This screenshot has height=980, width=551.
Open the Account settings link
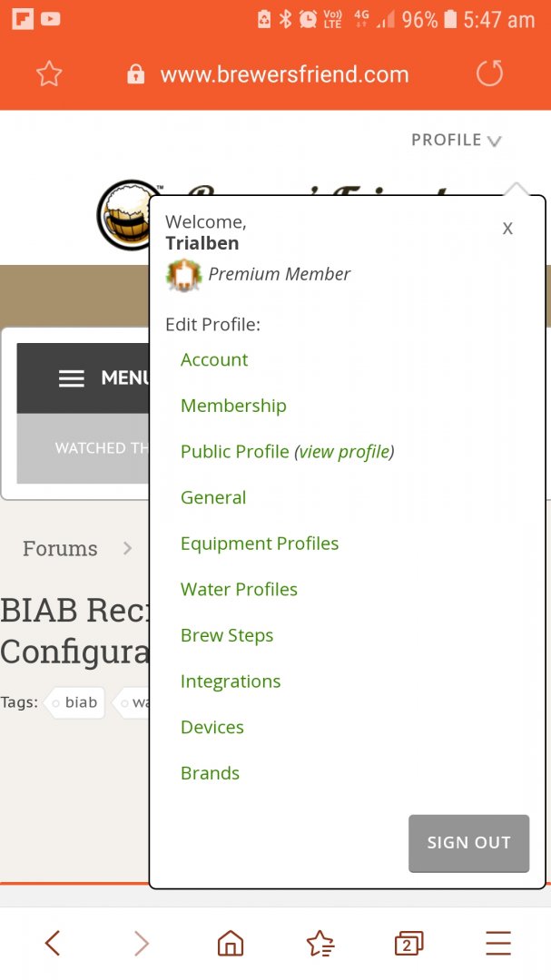tap(214, 359)
